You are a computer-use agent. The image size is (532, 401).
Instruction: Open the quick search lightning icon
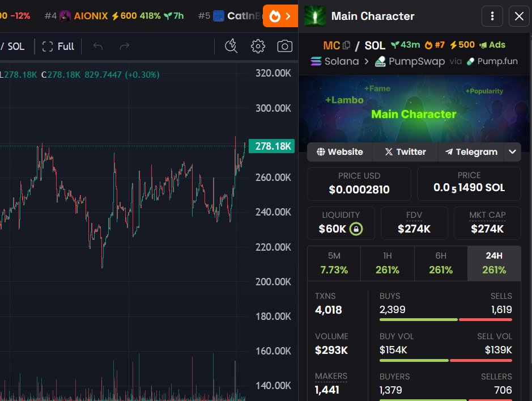point(231,46)
